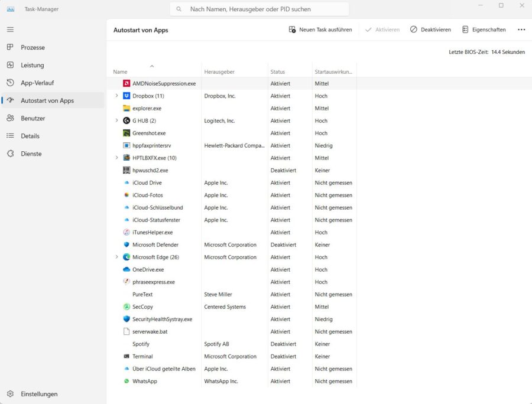Click the search field for Name, Herausgeber, PID
Screen dimensions: 532x404
point(259,9)
